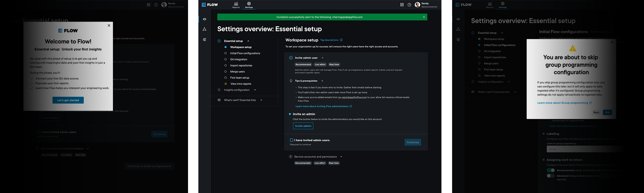Open Settings tab in the middle screen
The width and height of the screenshot is (644, 193).
(x=249, y=5)
